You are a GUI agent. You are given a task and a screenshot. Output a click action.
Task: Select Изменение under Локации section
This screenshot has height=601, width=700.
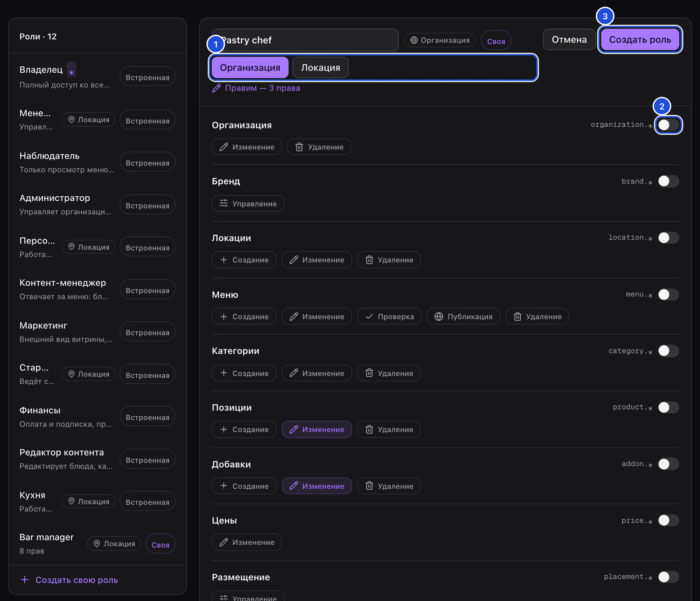click(x=317, y=260)
